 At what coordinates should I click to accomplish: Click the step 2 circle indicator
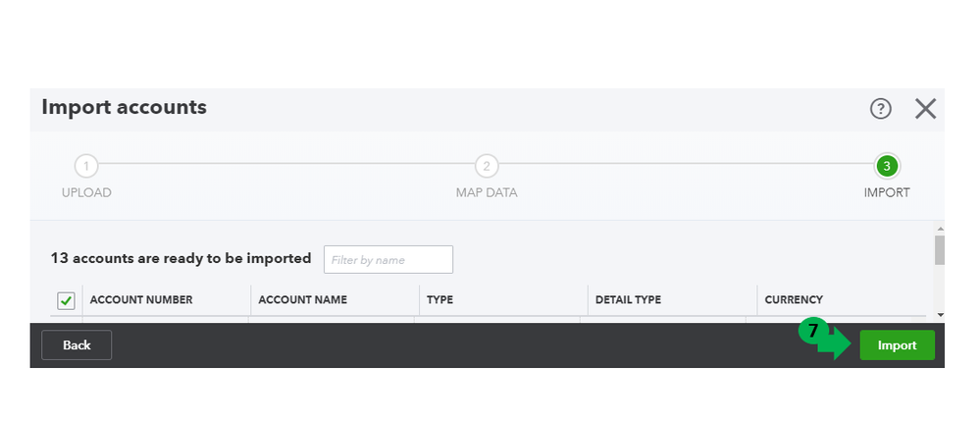pos(486,166)
